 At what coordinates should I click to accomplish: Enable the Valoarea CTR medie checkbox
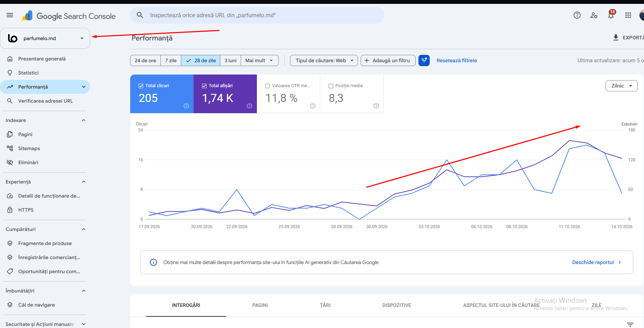[268, 86]
